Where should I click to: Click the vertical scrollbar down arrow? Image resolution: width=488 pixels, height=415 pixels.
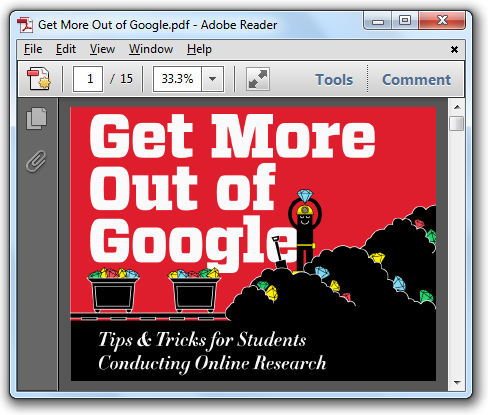coord(457,382)
